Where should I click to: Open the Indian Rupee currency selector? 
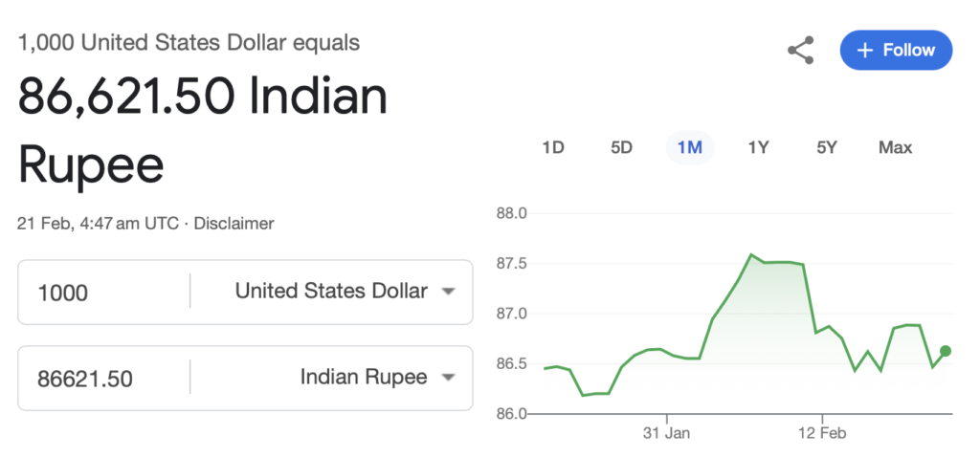364,379
